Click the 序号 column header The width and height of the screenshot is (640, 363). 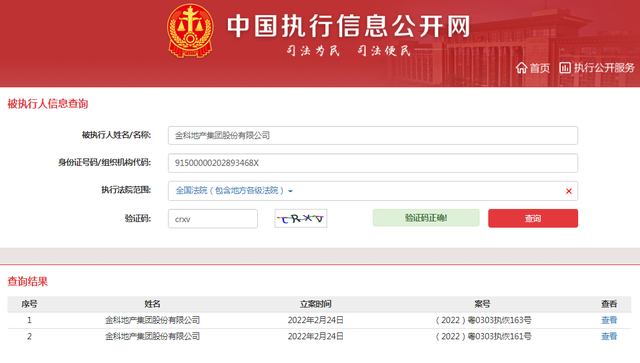(29, 304)
